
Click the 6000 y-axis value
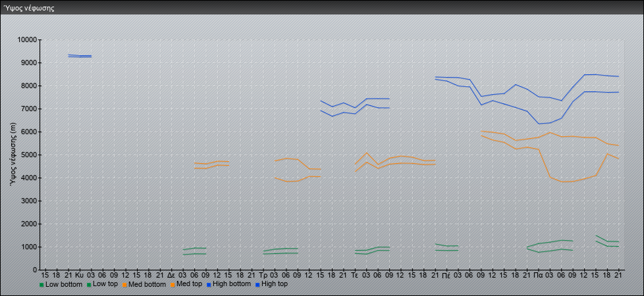coord(29,132)
